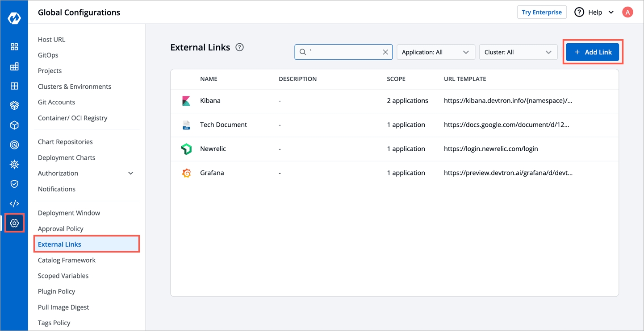Open Projects in the configuration menu
Viewport: 644px width, 331px height.
click(x=50, y=70)
